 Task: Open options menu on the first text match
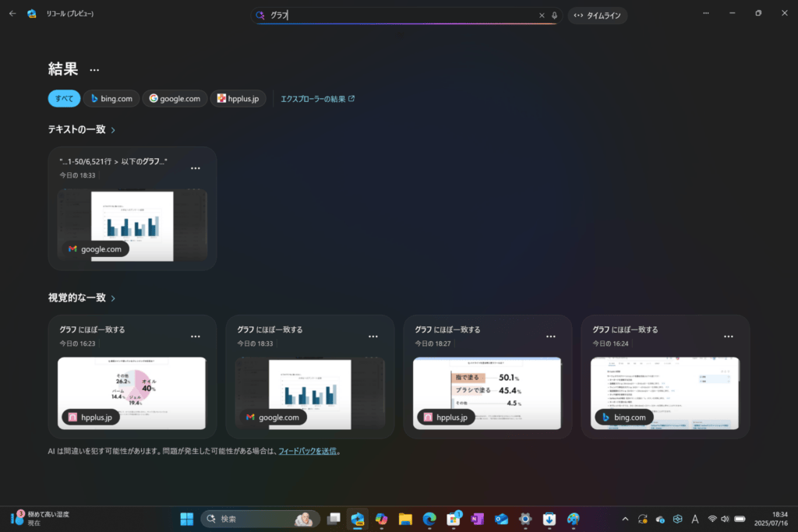[196, 167]
